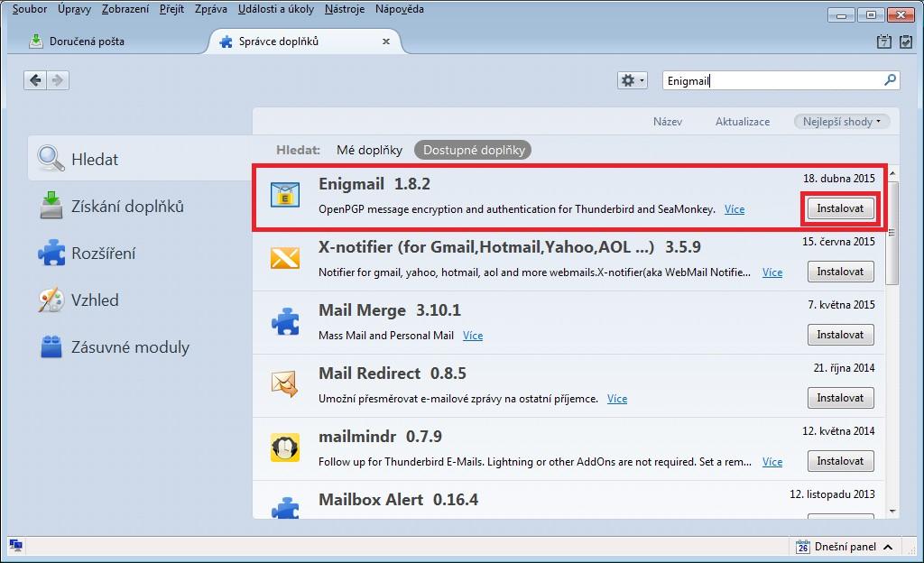Sort results by Název

[x=668, y=121]
